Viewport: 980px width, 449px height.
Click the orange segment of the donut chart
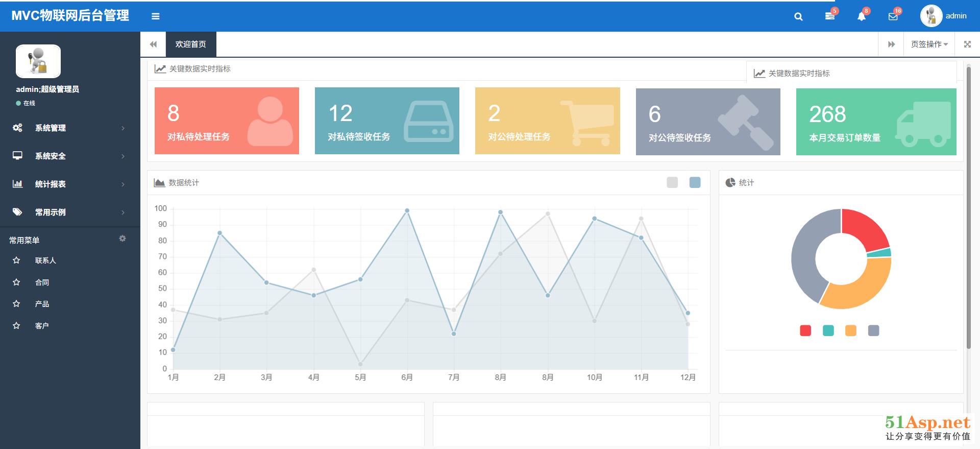pyautogui.click(x=863, y=289)
